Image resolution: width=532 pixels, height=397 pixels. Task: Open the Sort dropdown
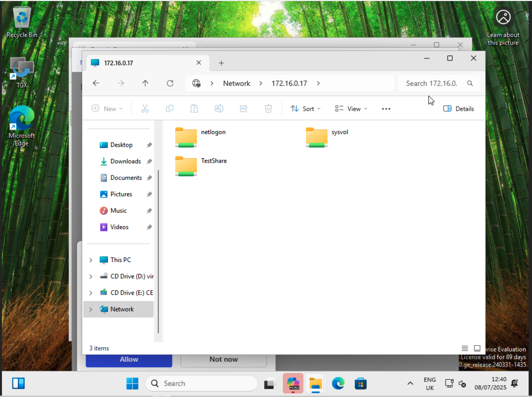[305, 109]
